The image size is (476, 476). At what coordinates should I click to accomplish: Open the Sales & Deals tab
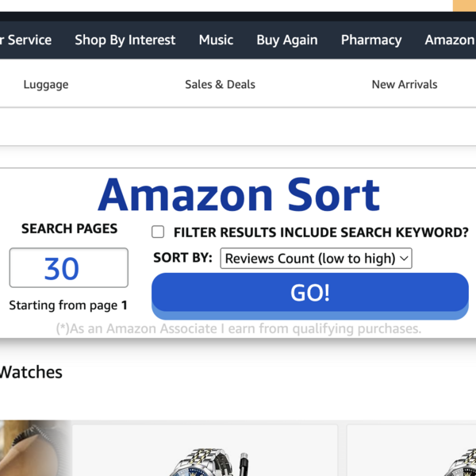coord(220,84)
